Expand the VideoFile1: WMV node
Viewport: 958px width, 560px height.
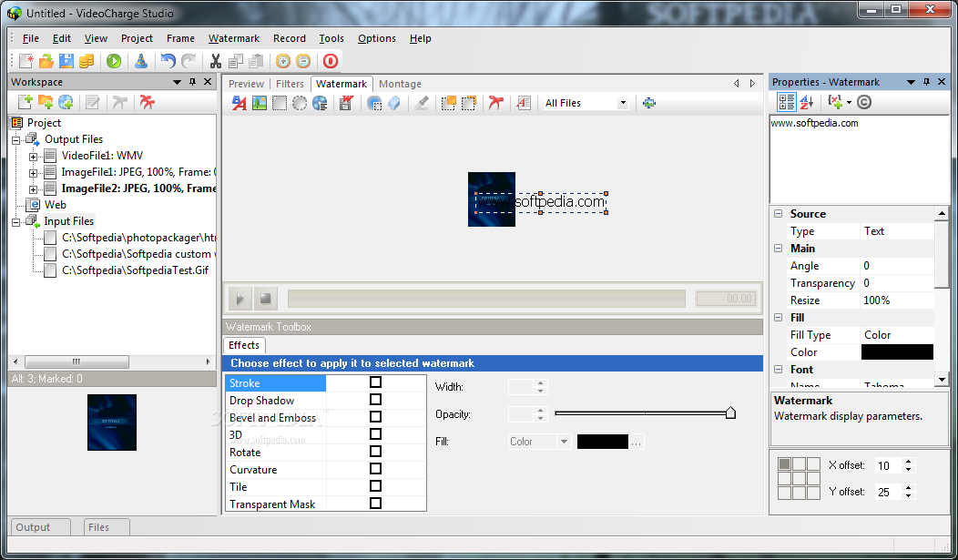coord(33,157)
